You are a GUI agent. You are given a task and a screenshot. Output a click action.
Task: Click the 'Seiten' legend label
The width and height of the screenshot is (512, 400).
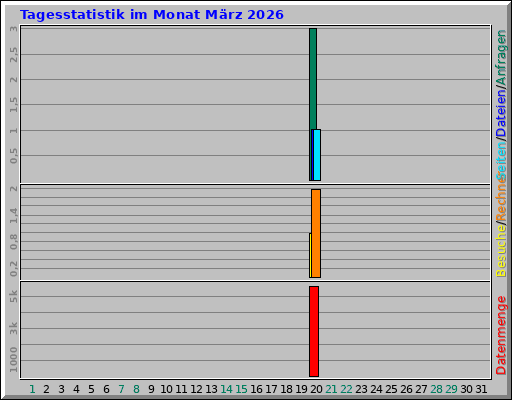pyautogui.click(x=501, y=161)
